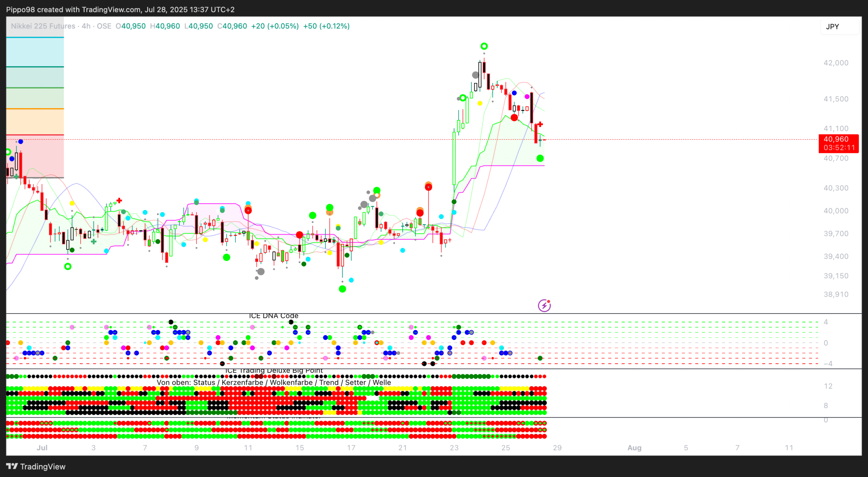The height and width of the screenshot is (477, 868).
Task: Open the JPY currency selector
Action: (839, 27)
